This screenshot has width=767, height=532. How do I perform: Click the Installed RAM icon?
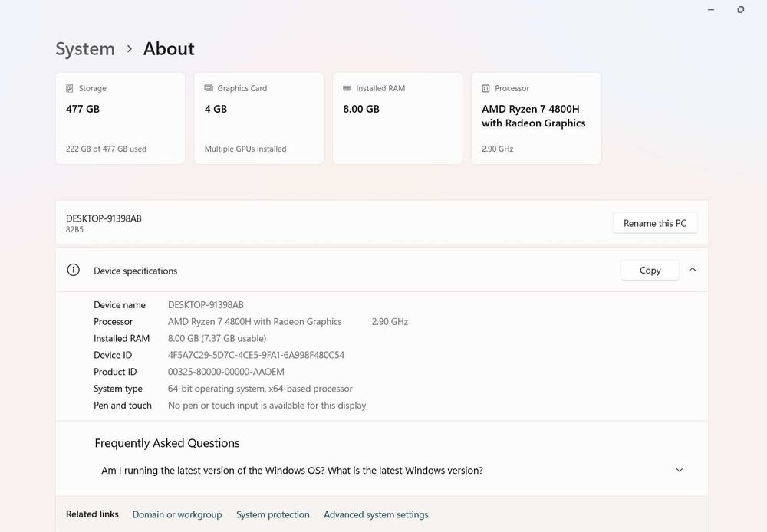(347, 89)
